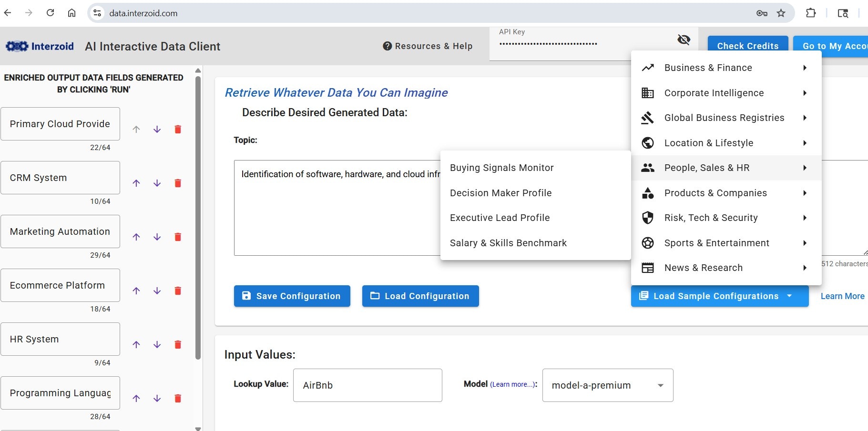Expand the Load Sample Configurations dropdown
The height and width of the screenshot is (431, 868).
789,296
